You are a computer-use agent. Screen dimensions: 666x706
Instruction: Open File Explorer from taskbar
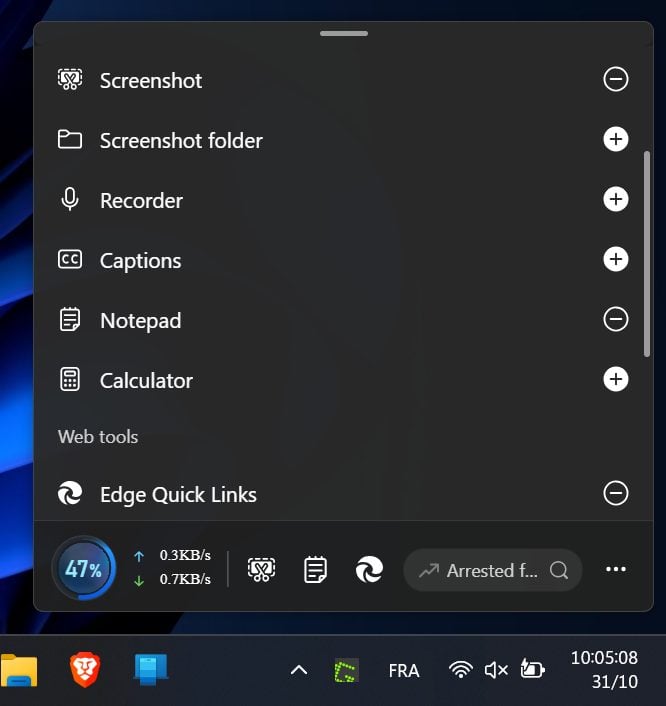pos(19,670)
